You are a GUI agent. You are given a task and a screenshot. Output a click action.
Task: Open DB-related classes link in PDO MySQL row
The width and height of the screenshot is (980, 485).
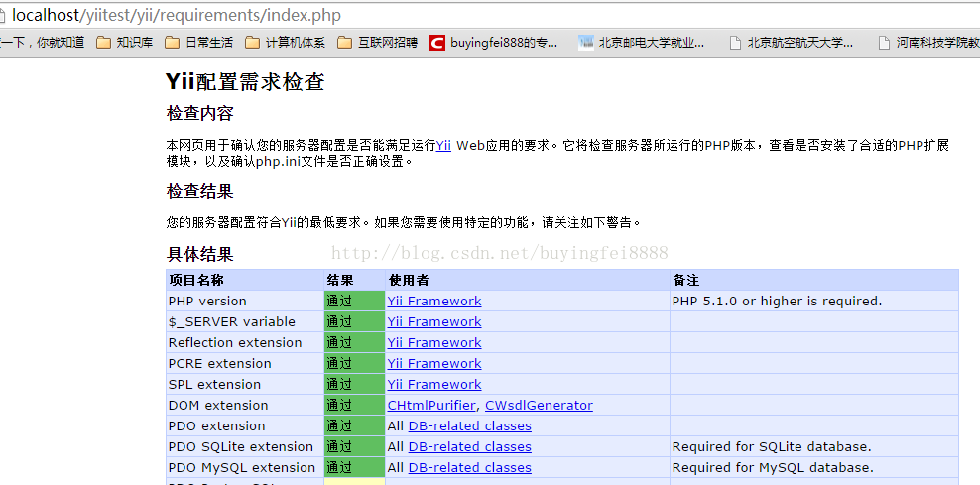click(469, 467)
